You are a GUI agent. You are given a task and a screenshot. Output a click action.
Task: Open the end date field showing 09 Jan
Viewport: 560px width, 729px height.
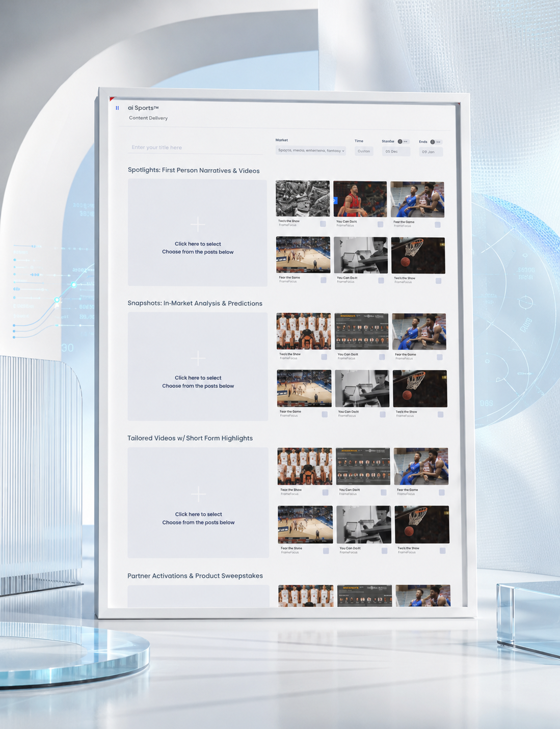click(x=431, y=152)
